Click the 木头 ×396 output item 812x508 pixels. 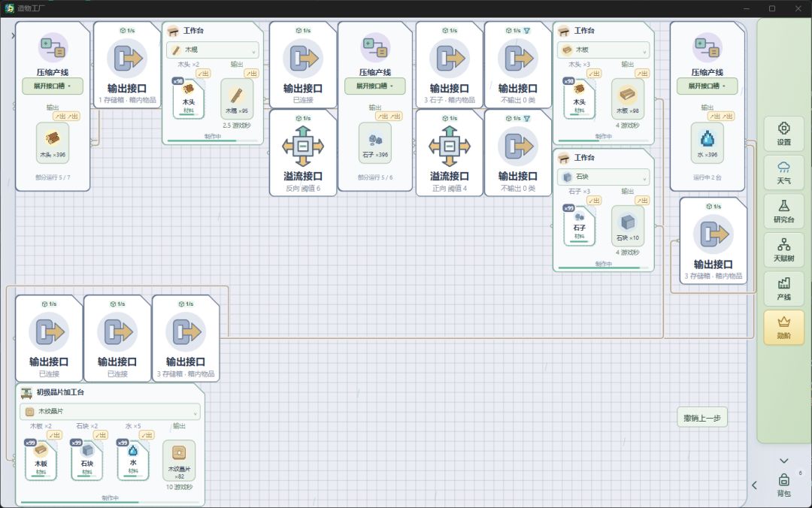[x=53, y=143]
